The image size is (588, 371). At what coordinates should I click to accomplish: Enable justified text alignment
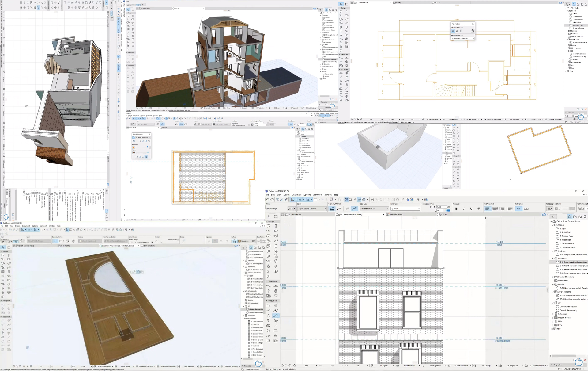tap(510, 209)
